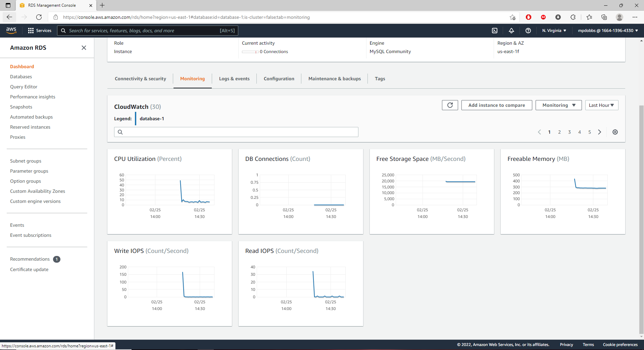
Task: Click the CloudWatch metrics search field
Action: coord(236,132)
